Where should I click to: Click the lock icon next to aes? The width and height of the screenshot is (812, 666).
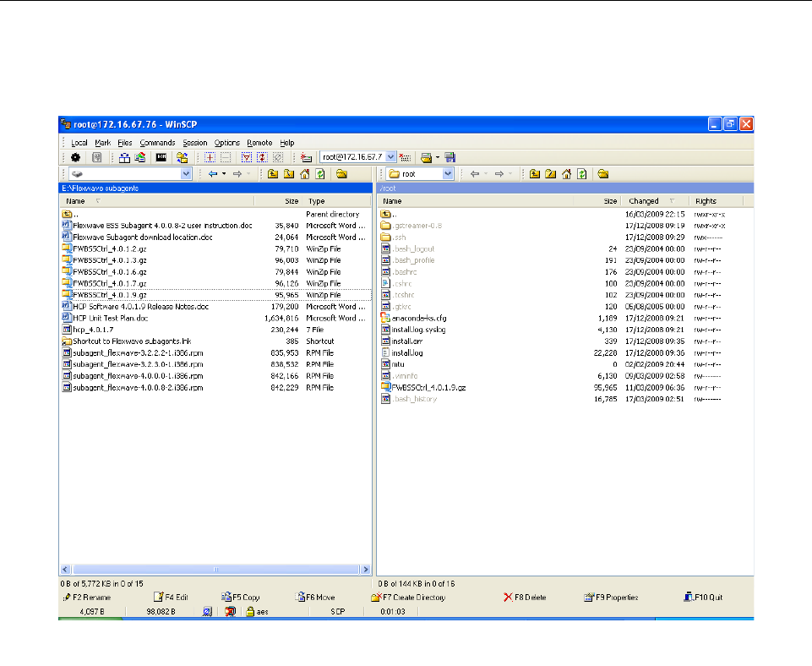coord(250,612)
